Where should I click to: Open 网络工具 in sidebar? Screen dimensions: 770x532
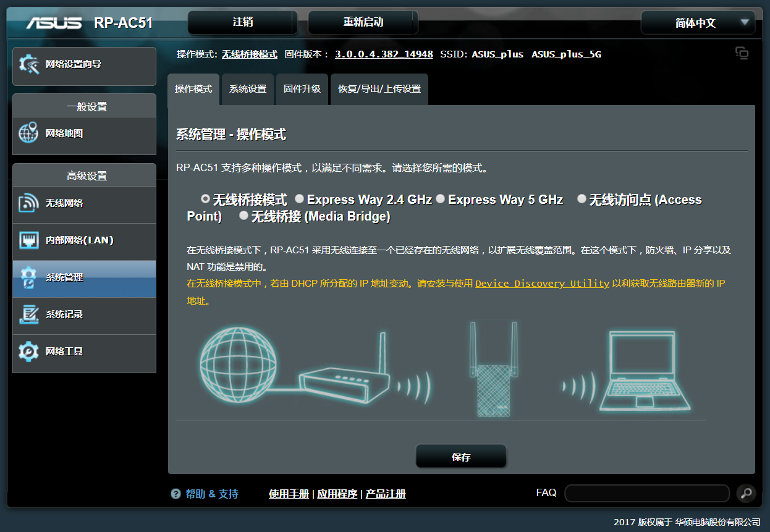(x=84, y=353)
